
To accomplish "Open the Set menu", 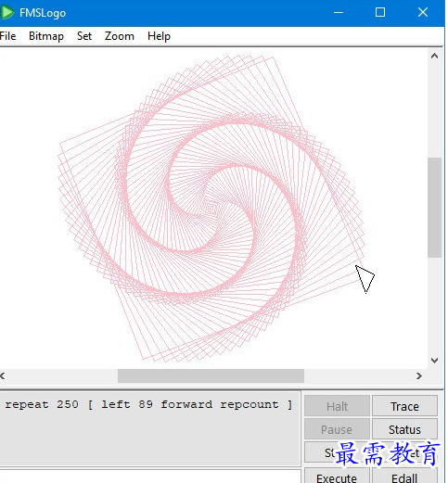I will pos(84,36).
